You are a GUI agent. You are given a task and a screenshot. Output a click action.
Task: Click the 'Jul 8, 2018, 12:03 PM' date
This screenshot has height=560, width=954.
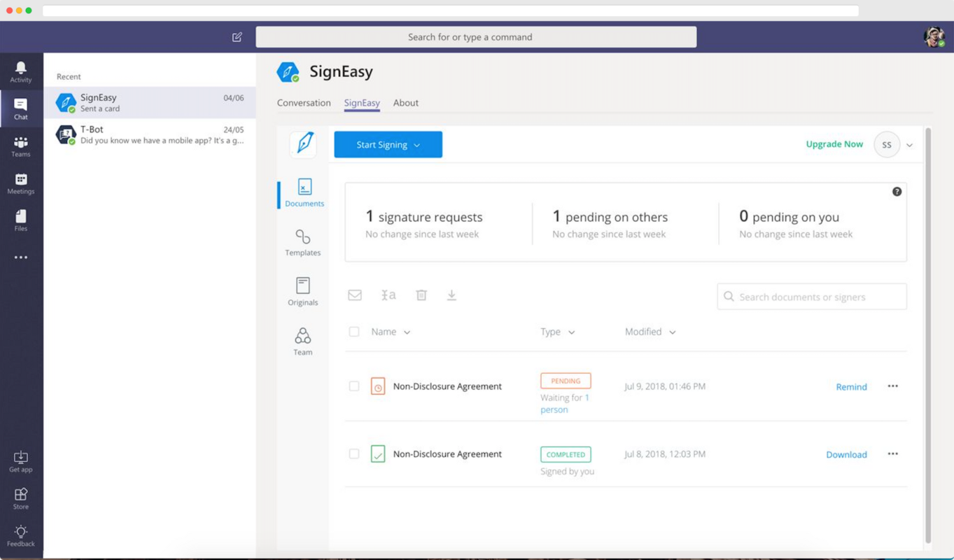pyautogui.click(x=665, y=454)
